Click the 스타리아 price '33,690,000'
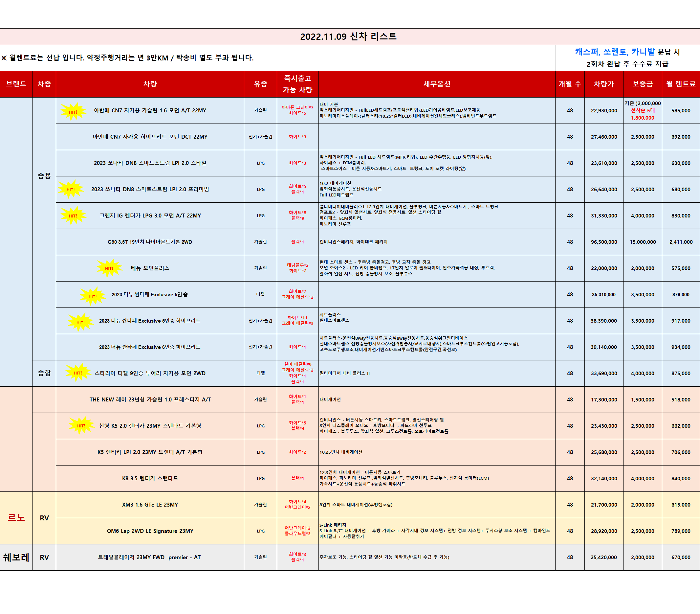Viewport: 700px width, 614px height. tap(604, 374)
